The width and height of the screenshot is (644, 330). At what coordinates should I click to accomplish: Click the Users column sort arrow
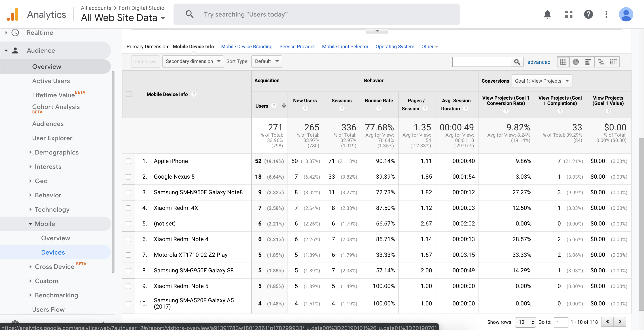click(x=284, y=105)
